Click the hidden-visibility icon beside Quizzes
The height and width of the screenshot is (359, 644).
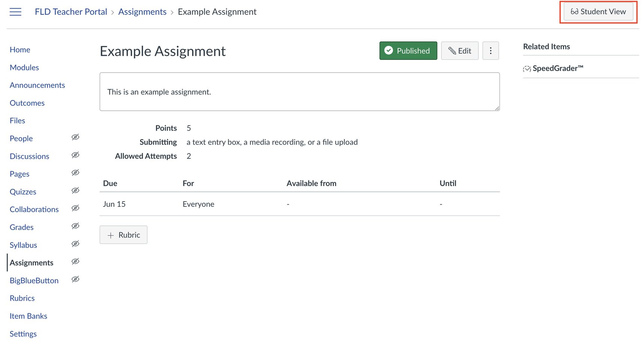pos(75,190)
